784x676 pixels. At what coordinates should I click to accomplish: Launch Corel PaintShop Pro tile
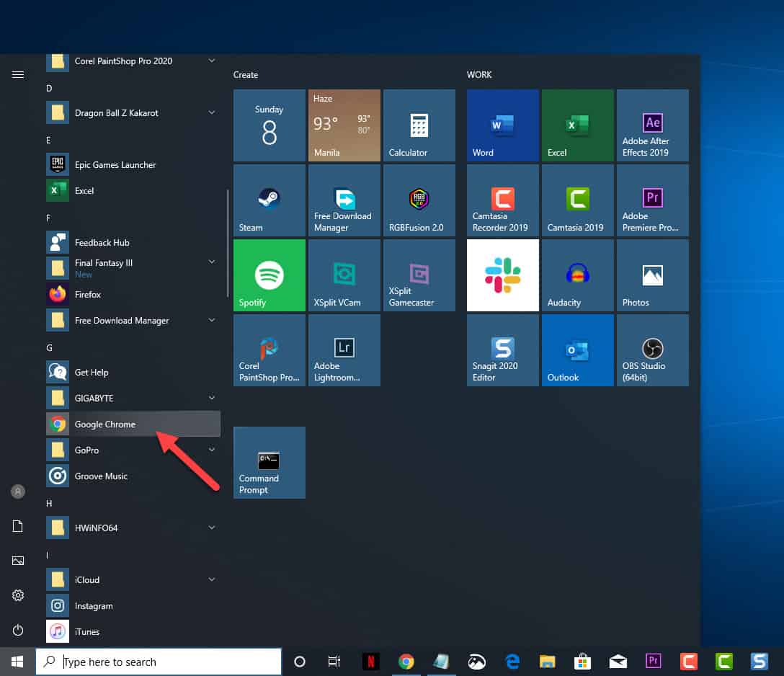(x=269, y=350)
